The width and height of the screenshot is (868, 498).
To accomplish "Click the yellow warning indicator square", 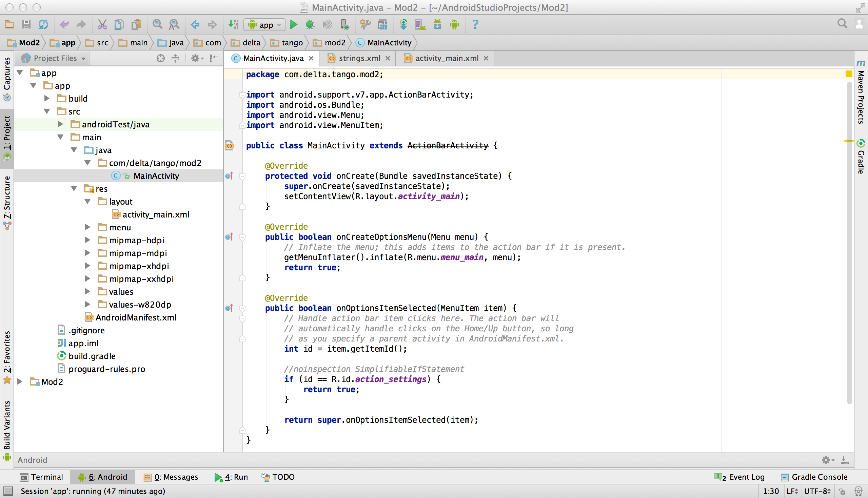I will tap(848, 74).
